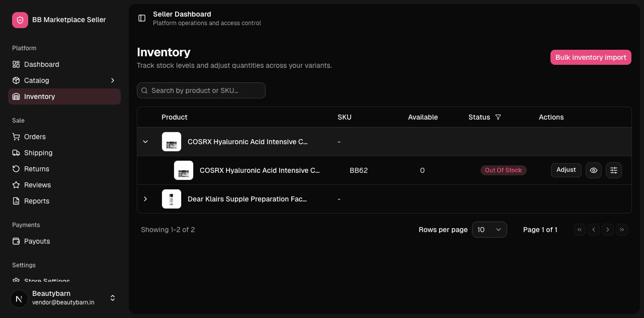Click the COSRX variant name text beside BB62
This screenshot has height=318, width=644.
coord(260,170)
